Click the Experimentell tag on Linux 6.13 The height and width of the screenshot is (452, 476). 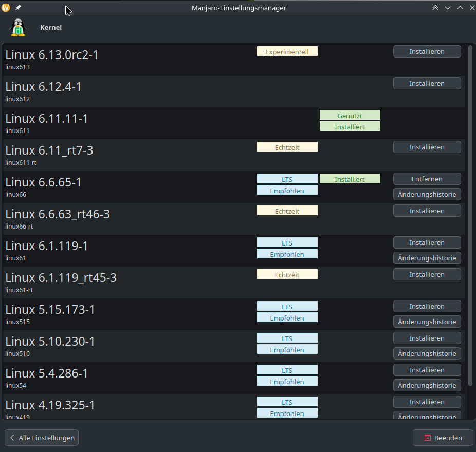[287, 51]
